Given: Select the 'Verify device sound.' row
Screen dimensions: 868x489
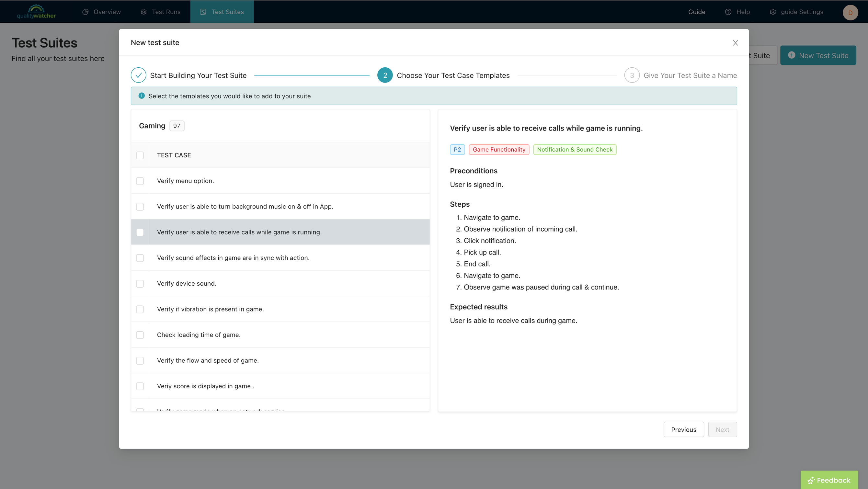Looking at the screenshot, I should (280, 283).
